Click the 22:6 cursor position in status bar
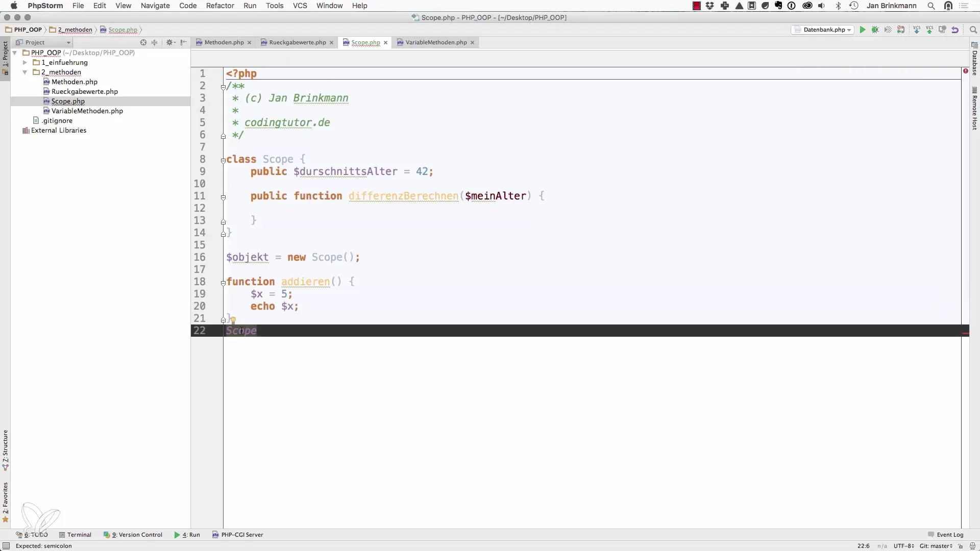 click(863, 546)
